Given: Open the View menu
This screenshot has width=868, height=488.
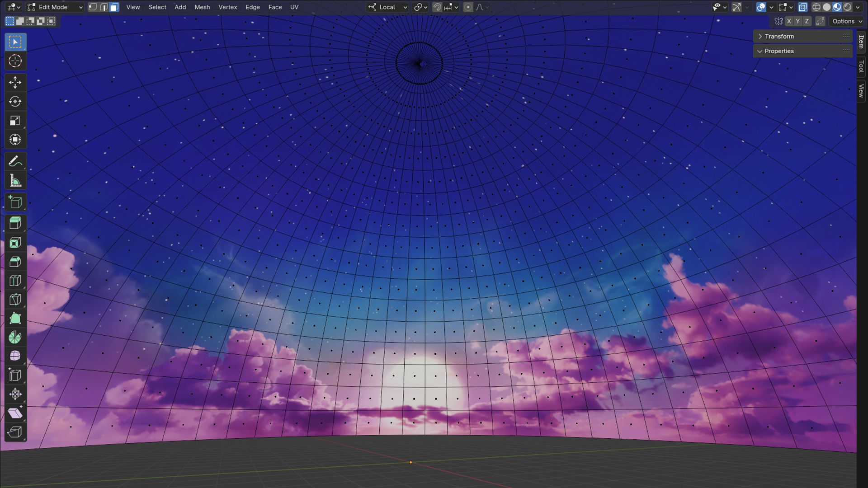Looking at the screenshot, I should point(133,7).
